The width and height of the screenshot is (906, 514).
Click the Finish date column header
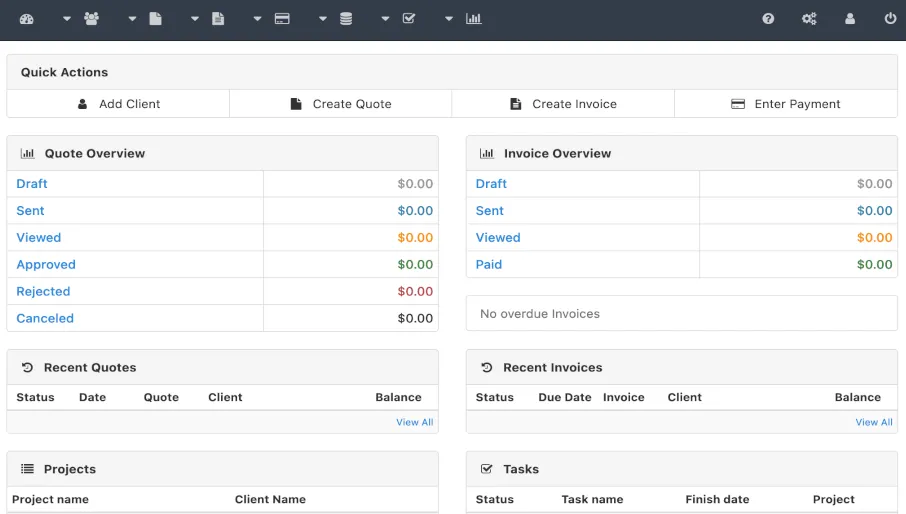point(717,500)
